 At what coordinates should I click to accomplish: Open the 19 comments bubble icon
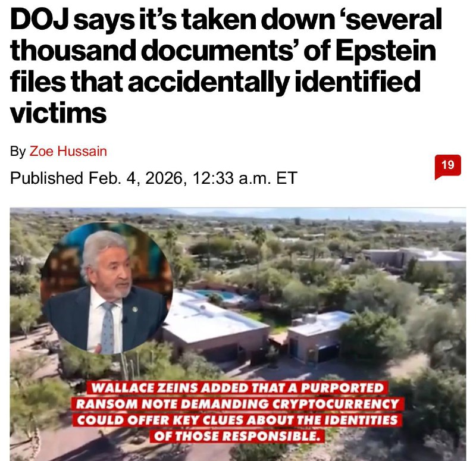(448, 167)
